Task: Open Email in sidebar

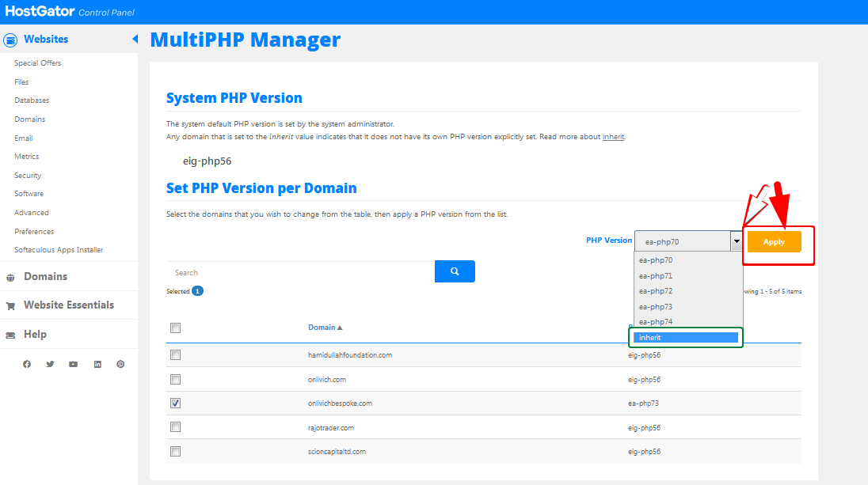Action: (x=23, y=138)
